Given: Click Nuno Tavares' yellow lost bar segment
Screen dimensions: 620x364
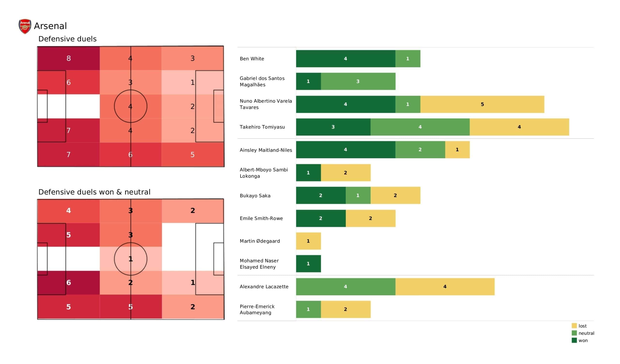Looking at the screenshot, I should pos(482,104).
